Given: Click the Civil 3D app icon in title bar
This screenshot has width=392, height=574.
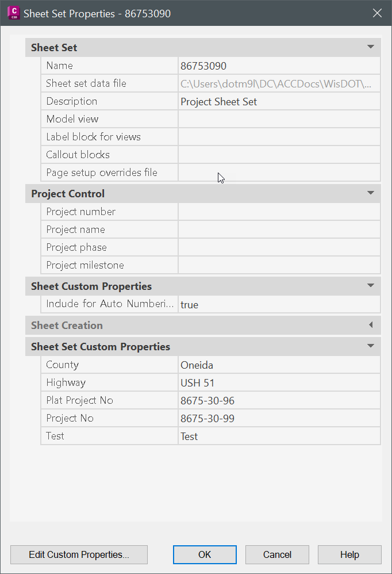Looking at the screenshot, I should [14, 13].
